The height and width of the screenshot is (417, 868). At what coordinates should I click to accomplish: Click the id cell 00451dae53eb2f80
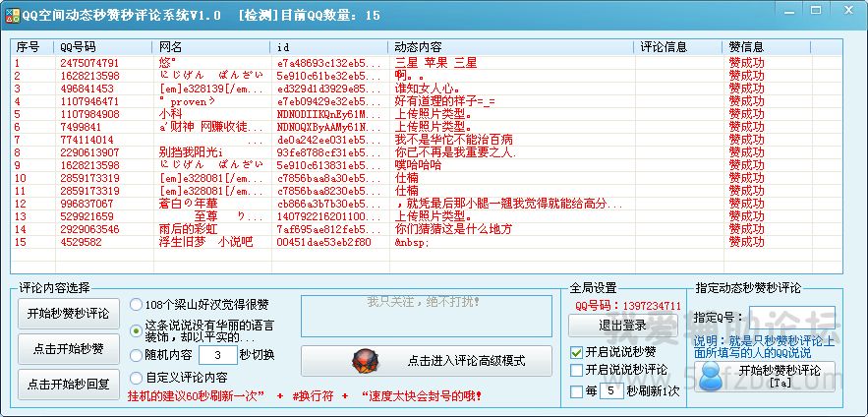tap(323, 242)
